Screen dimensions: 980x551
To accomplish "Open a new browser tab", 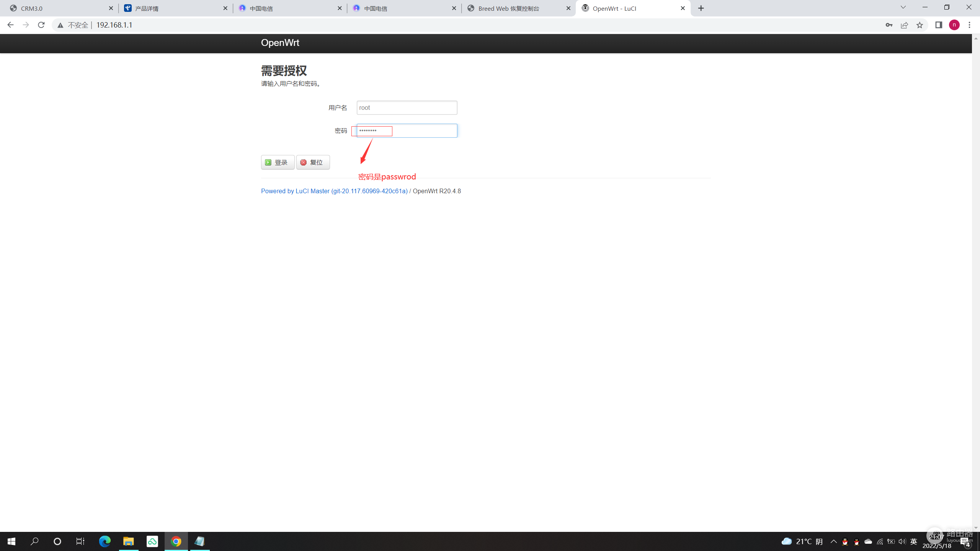I will (x=701, y=8).
